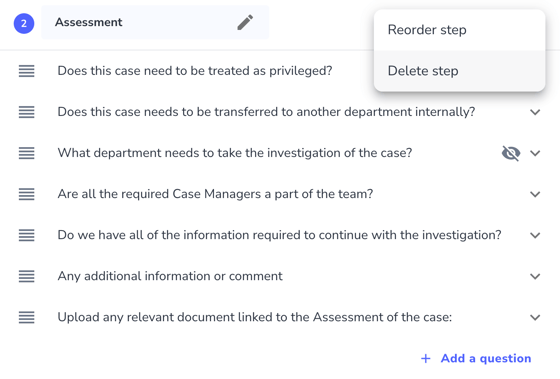The width and height of the screenshot is (560, 379).
Task: Click the drag handle for the Case Managers question
Action: click(27, 194)
